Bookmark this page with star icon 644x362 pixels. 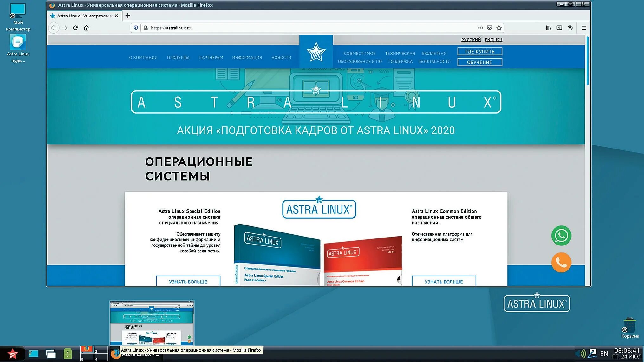(499, 28)
